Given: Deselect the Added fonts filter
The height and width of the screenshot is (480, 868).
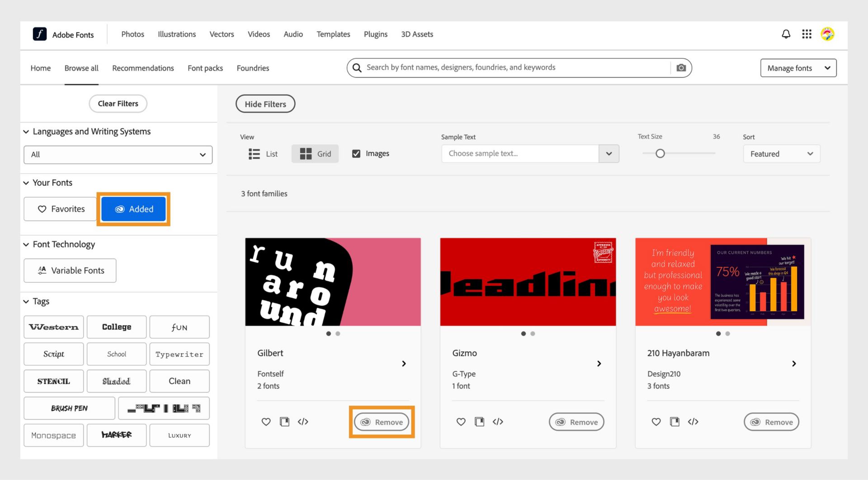Looking at the screenshot, I should pyautogui.click(x=133, y=209).
